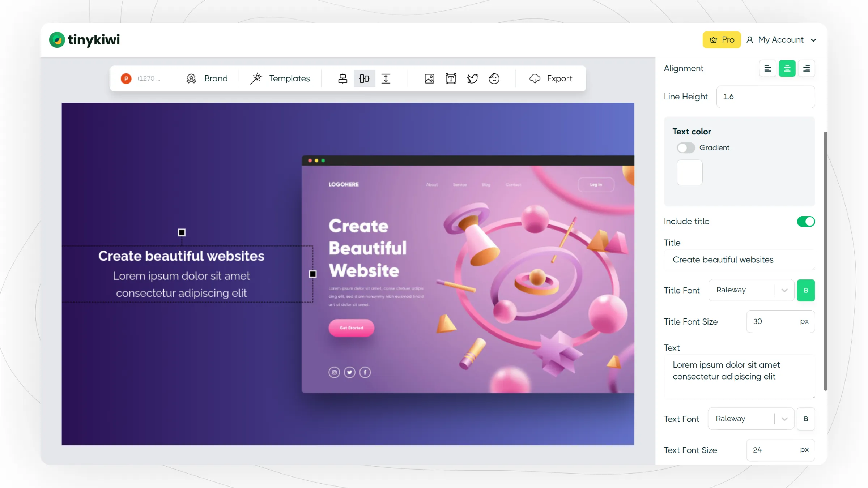The height and width of the screenshot is (488, 868).
Task: Select the side-by-side layout icon
Action: 364,78
